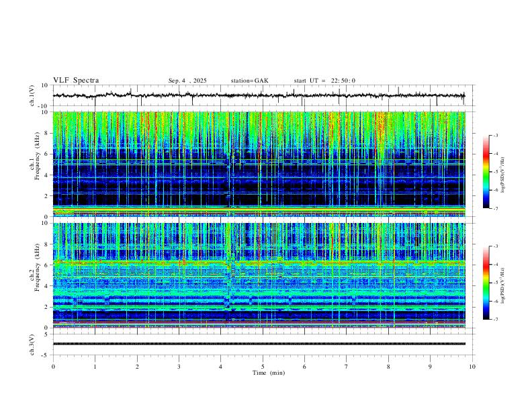
Task: Click tick label "1" on the Time axis
Action: [95, 367]
